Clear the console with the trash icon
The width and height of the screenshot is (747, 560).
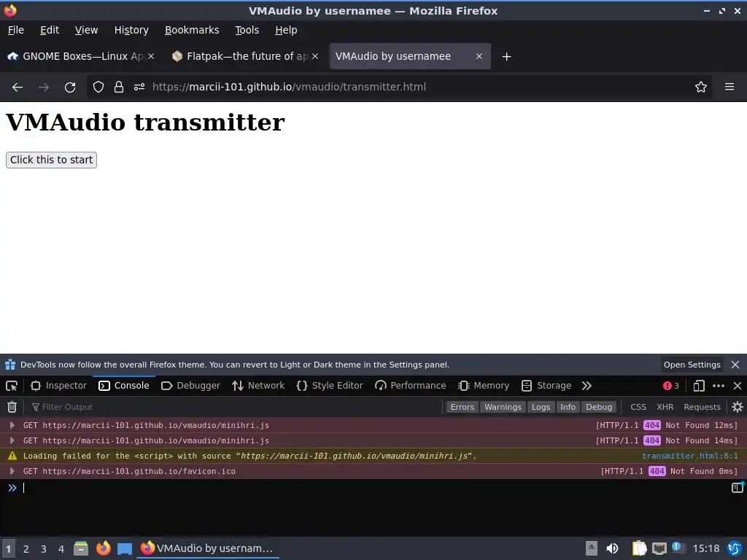[12, 407]
